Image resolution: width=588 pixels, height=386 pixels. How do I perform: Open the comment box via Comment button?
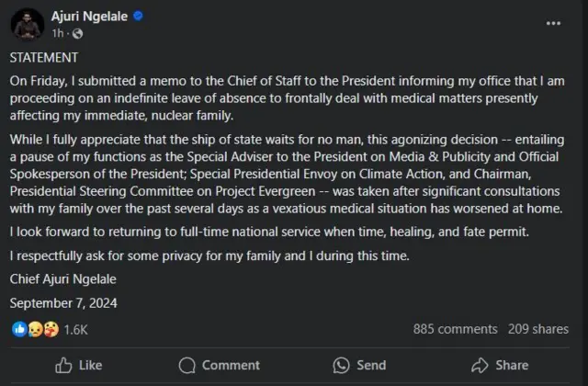coord(219,365)
